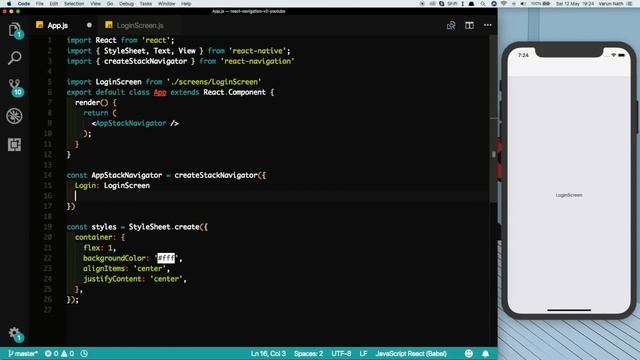Click 'render()' method on line 7
The image size is (640, 360).
[91, 102]
